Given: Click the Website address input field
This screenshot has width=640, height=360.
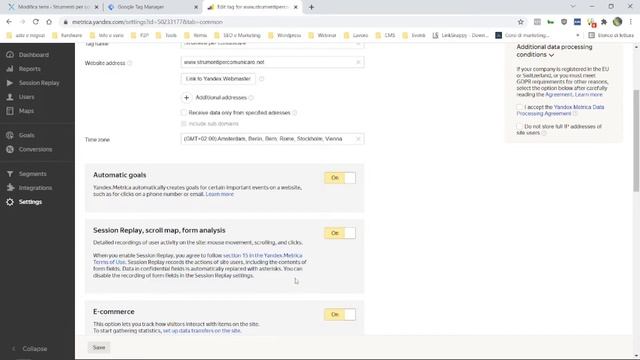Looking at the screenshot, I should click(x=272, y=62).
